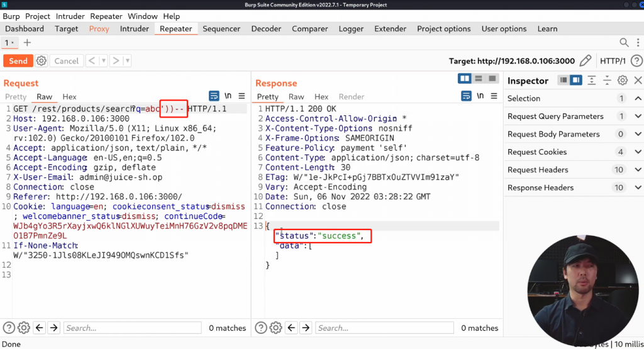Open help icon next to HTTP/1
Viewport: 644px width, 349px height.
(636, 61)
